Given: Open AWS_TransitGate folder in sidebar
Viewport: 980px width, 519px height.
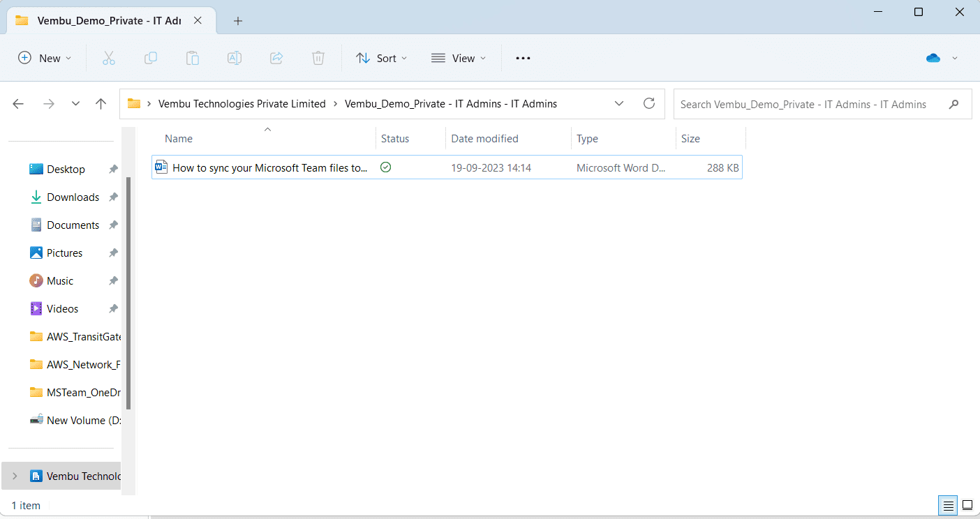Looking at the screenshot, I should [x=75, y=337].
